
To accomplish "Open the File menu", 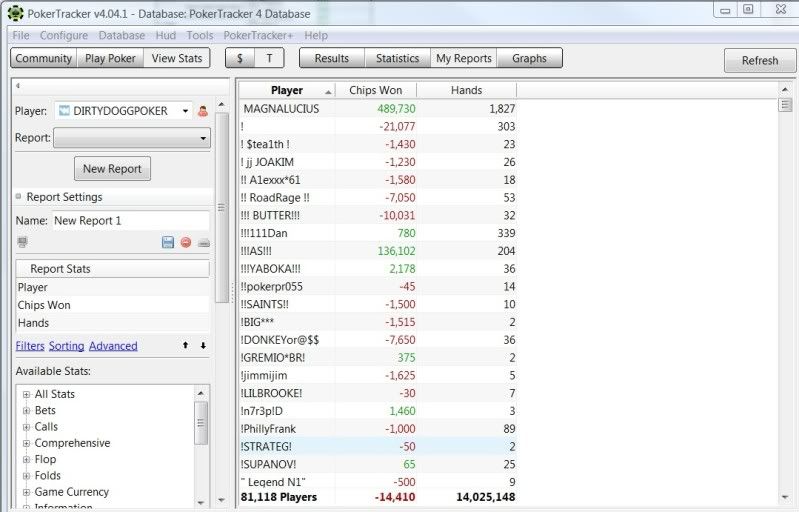I will tap(21, 35).
